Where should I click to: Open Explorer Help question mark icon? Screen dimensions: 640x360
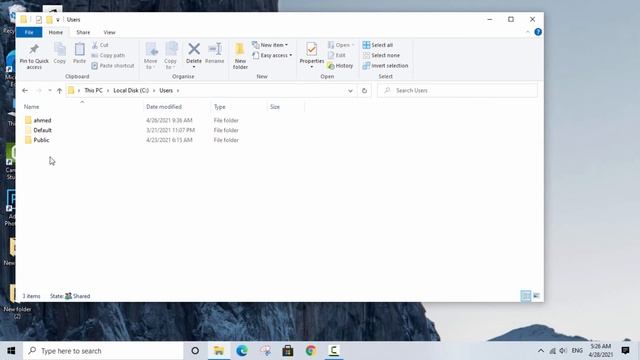pyautogui.click(x=538, y=32)
